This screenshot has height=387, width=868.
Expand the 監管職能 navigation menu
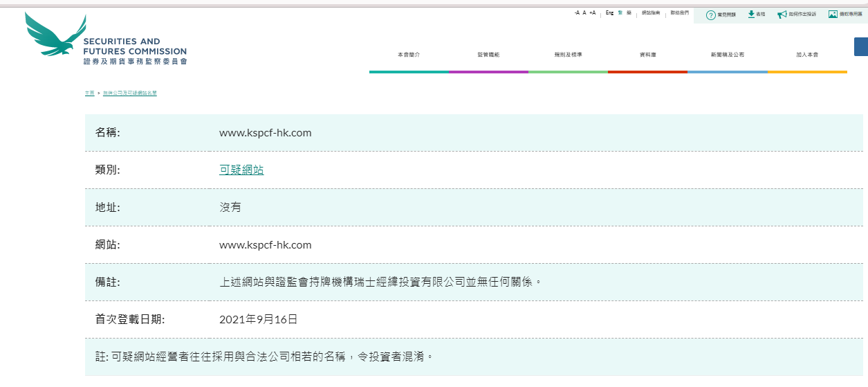(x=488, y=55)
